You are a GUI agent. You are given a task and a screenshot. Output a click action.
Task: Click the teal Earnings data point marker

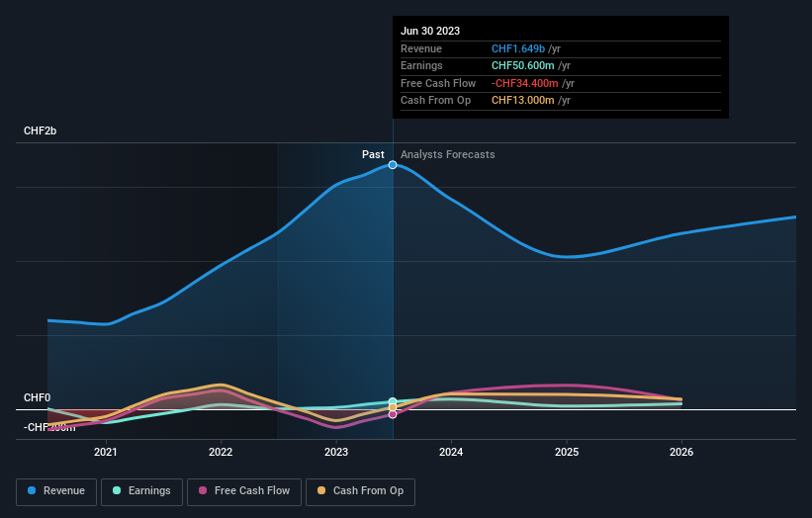pyautogui.click(x=393, y=401)
